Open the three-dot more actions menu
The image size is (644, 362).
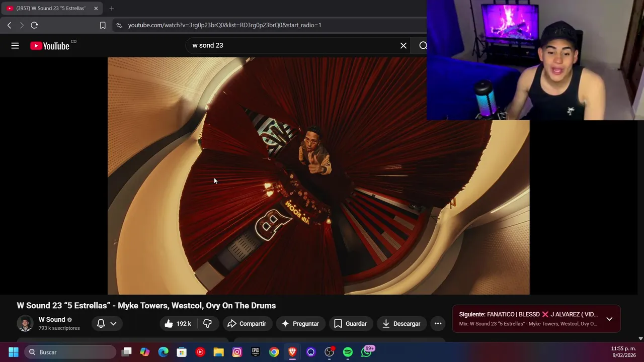tap(438, 324)
